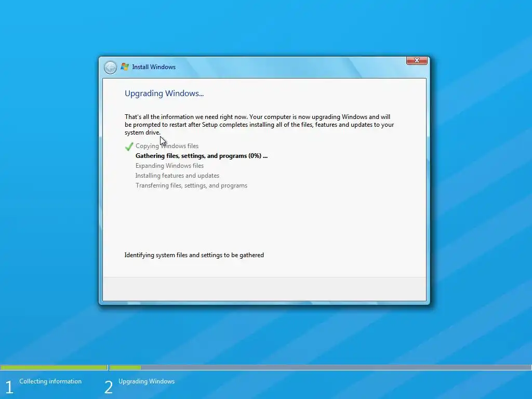
Task: Click the back arrow button in Install Windows
Action: click(x=110, y=67)
